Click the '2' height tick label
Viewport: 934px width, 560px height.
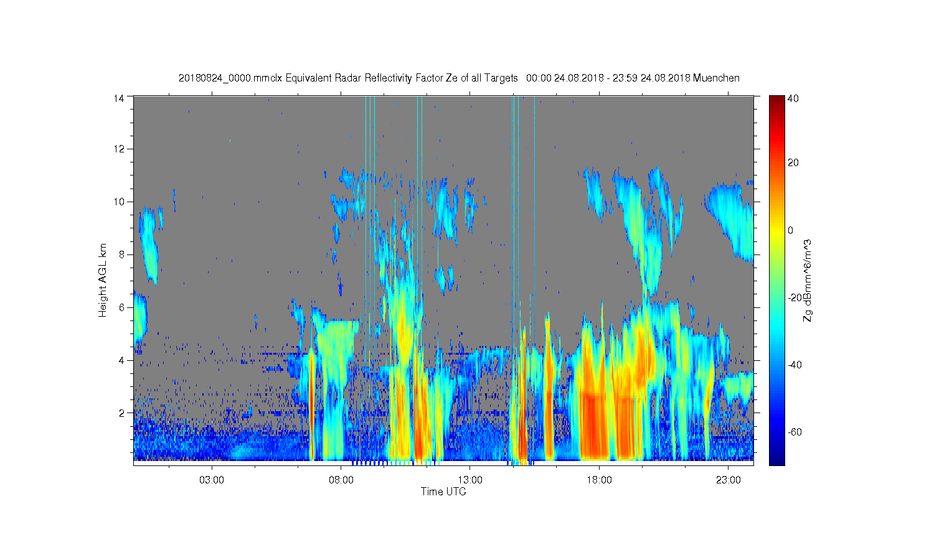[122, 413]
